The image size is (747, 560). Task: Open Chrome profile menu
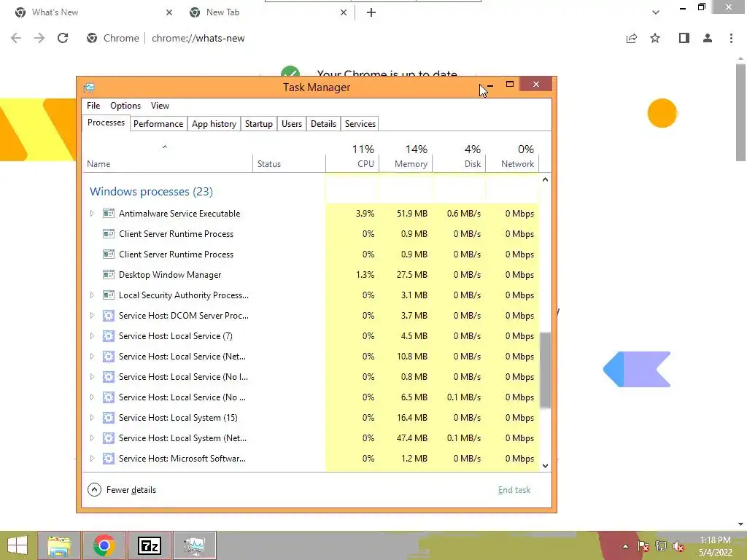[708, 38]
